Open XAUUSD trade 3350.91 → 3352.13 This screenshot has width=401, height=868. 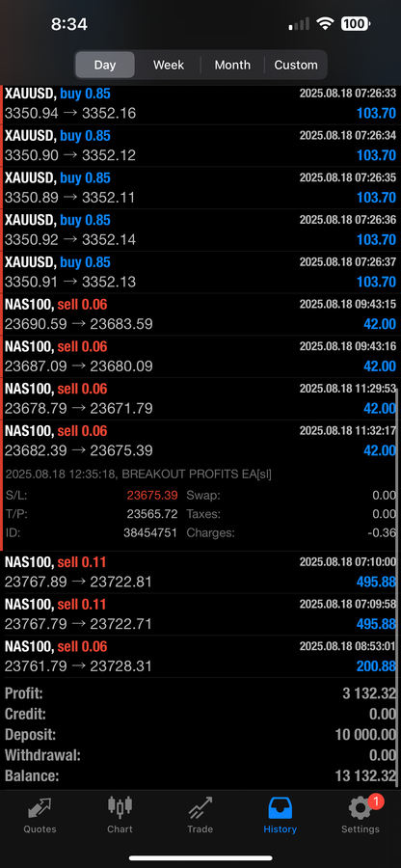[200, 272]
